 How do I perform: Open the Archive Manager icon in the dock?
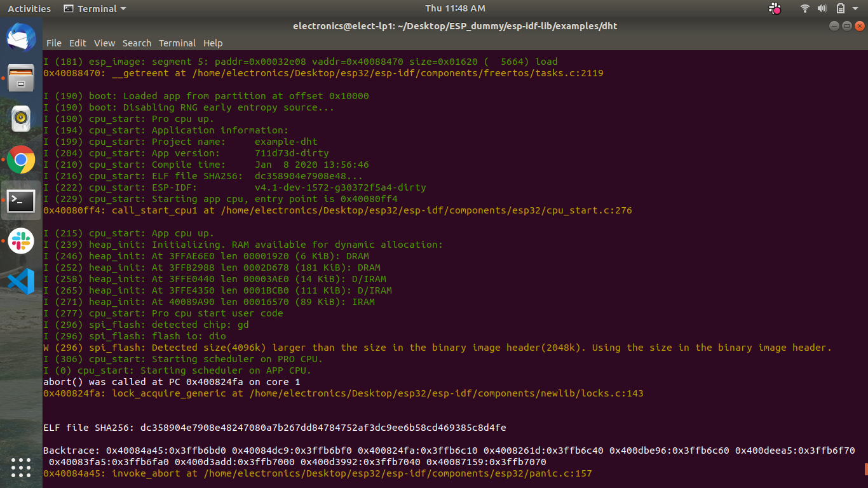[x=21, y=78]
